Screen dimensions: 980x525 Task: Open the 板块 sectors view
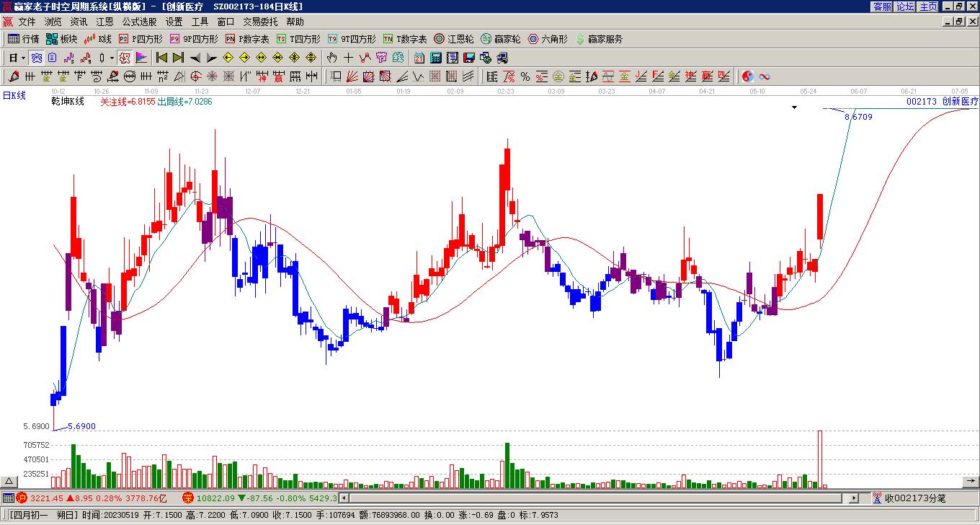[61, 39]
